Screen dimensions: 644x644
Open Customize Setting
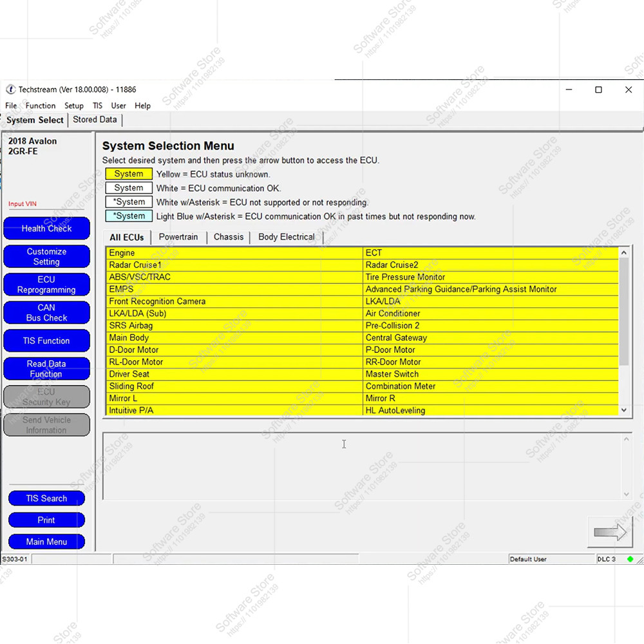[x=46, y=256]
